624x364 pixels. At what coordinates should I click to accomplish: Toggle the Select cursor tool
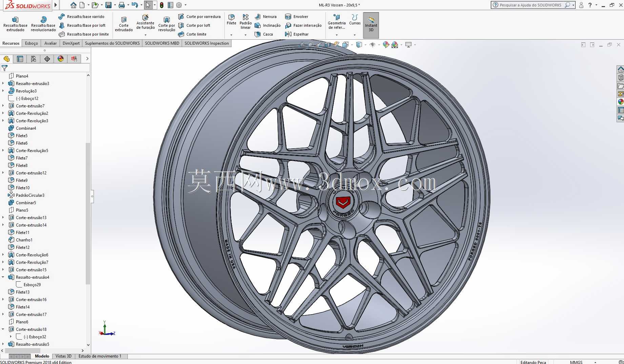click(148, 5)
